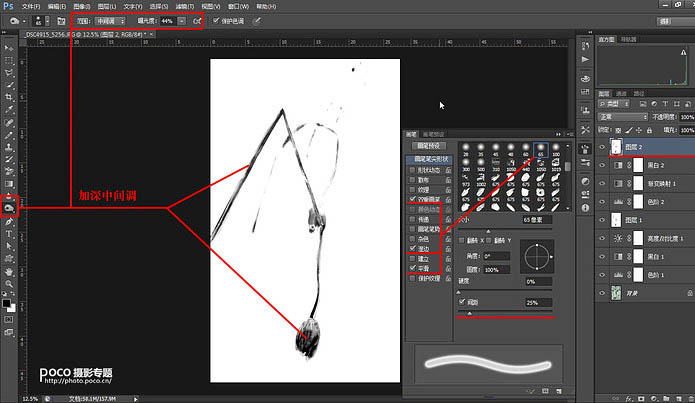The width and height of the screenshot is (695, 403).
Task: Switch to the 导航器 tab
Action: tap(628, 39)
